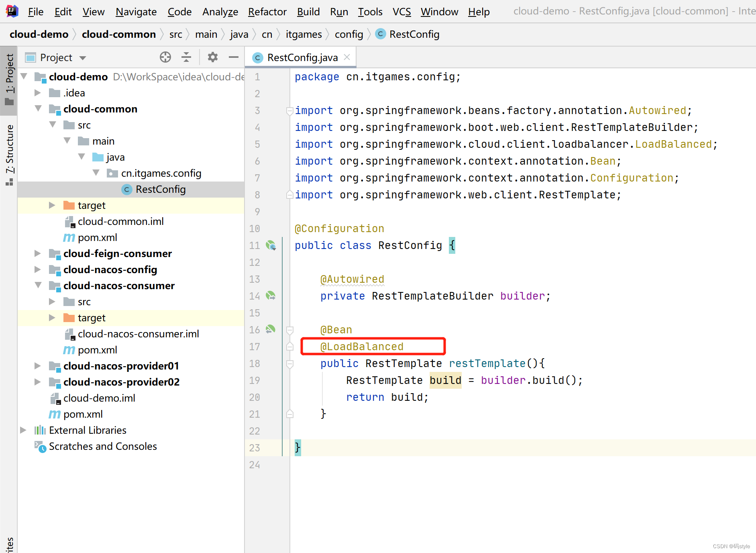The image size is (756, 553).
Task: Click the Maven pom.xml icon under cloud-common
Action: pos(69,237)
